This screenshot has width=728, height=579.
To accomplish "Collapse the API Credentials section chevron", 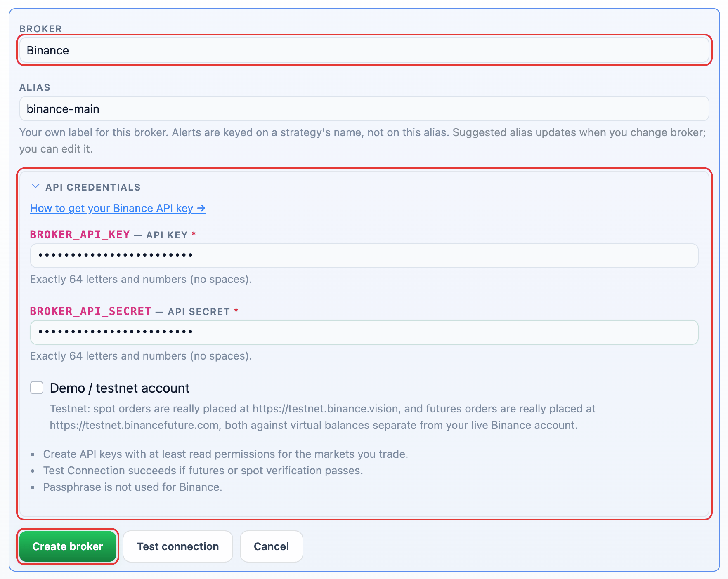I will coord(35,186).
